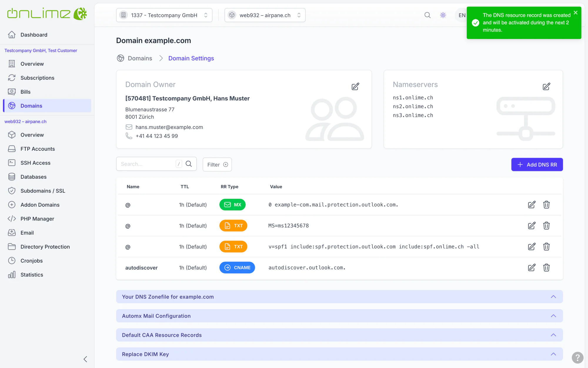
Task: Expand Replace DKIM Key section
Action: pyautogui.click(x=339, y=354)
